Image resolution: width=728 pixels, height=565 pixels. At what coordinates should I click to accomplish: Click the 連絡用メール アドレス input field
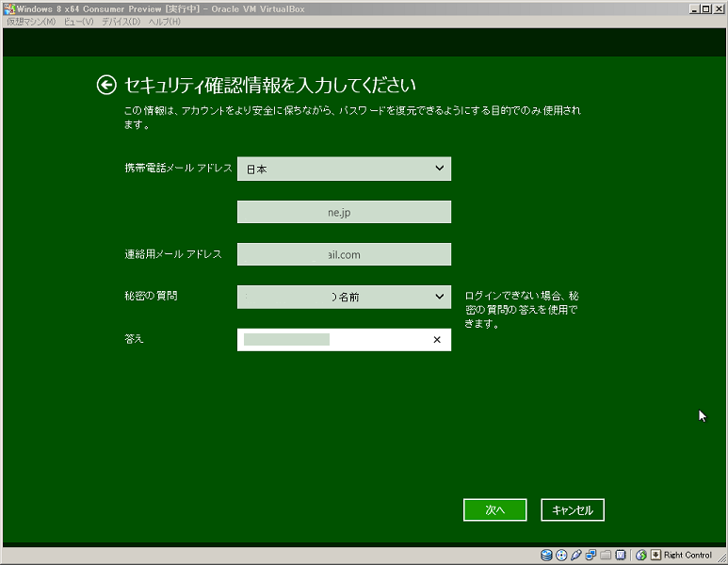coord(344,254)
